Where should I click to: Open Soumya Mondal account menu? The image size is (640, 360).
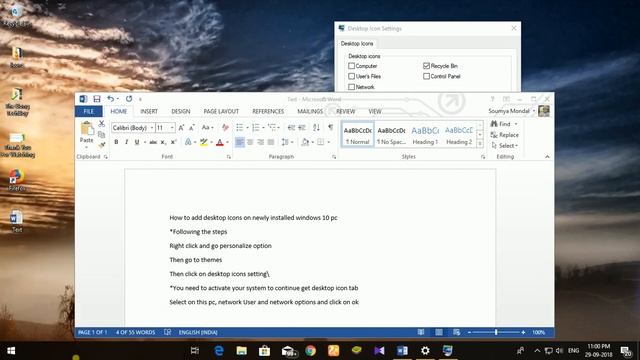point(512,111)
